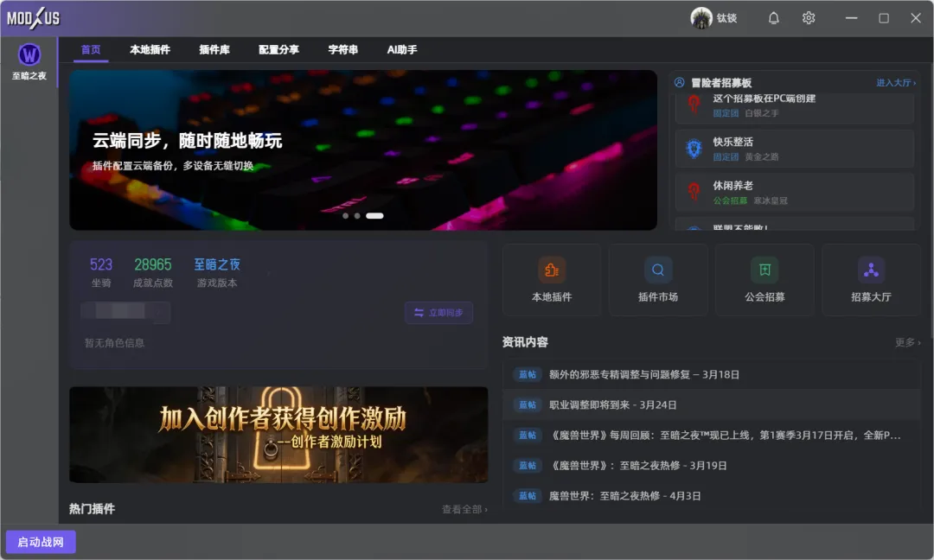934x560 pixels.
Task: Click the 28965 成就点数 stat
Action: pyautogui.click(x=153, y=272)
